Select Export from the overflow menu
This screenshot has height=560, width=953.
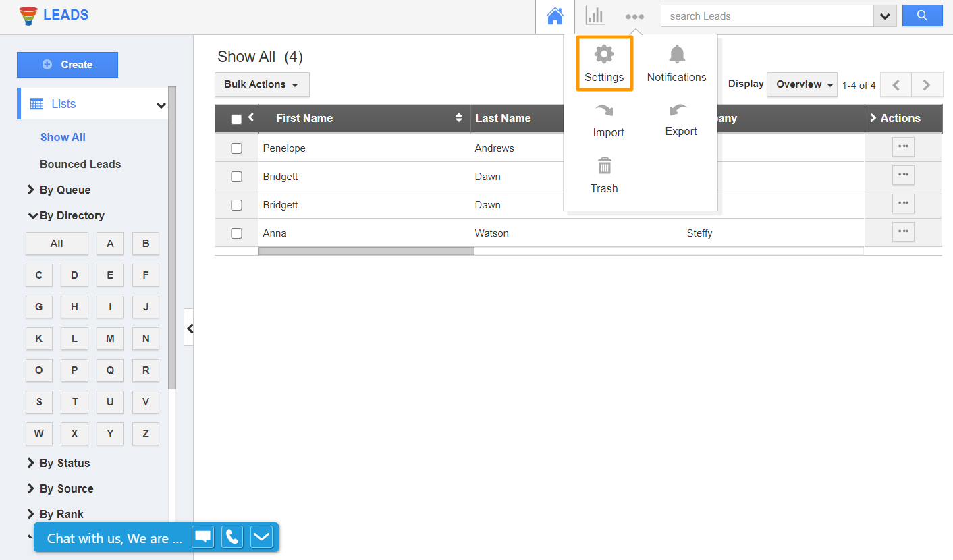[x=680, y=120]
